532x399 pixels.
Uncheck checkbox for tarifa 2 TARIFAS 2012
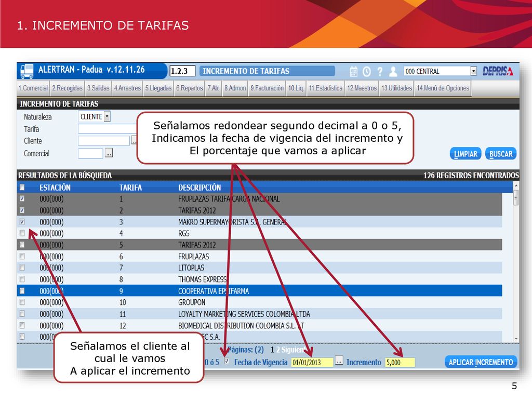(x=22, y=210)
